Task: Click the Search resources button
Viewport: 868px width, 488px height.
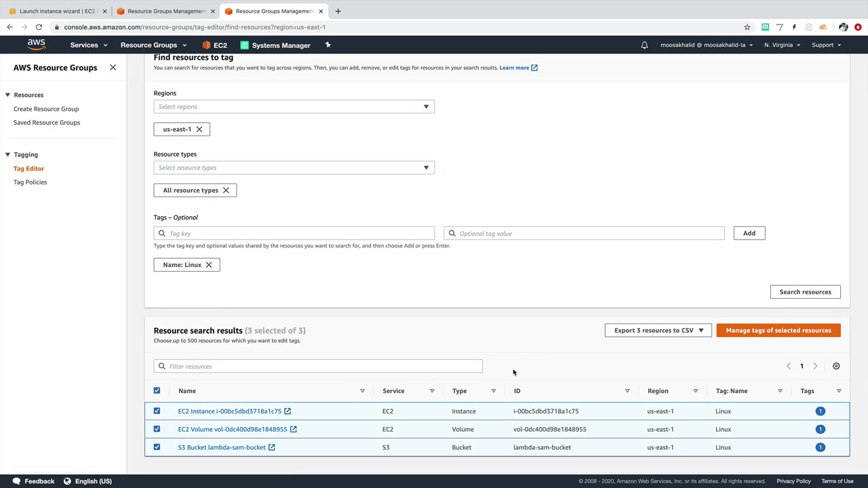Action: tap(805, 292)
